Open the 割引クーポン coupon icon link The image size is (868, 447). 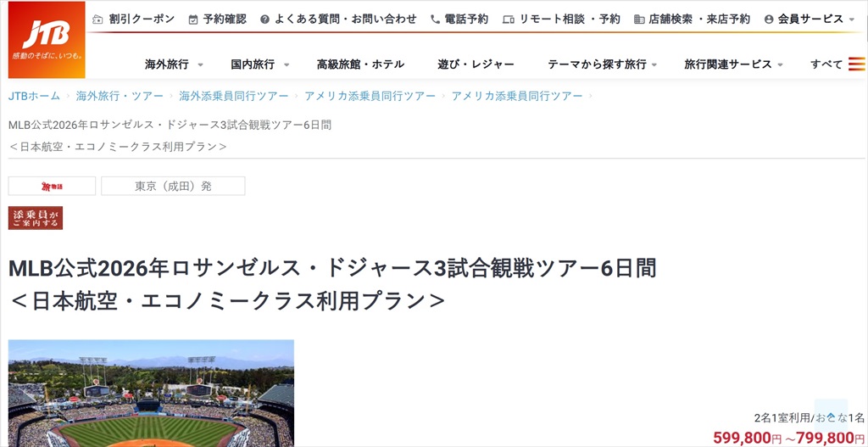point(98,20)
